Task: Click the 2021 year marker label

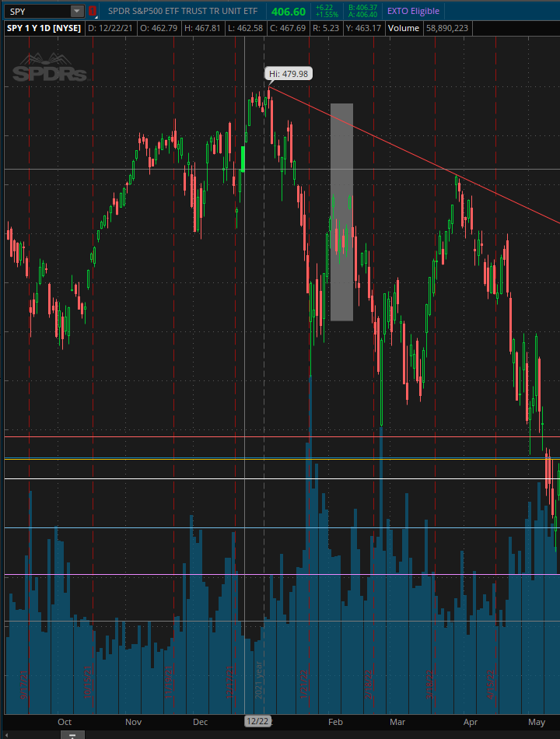Action: pyautogui.click(x=259, y=680)
